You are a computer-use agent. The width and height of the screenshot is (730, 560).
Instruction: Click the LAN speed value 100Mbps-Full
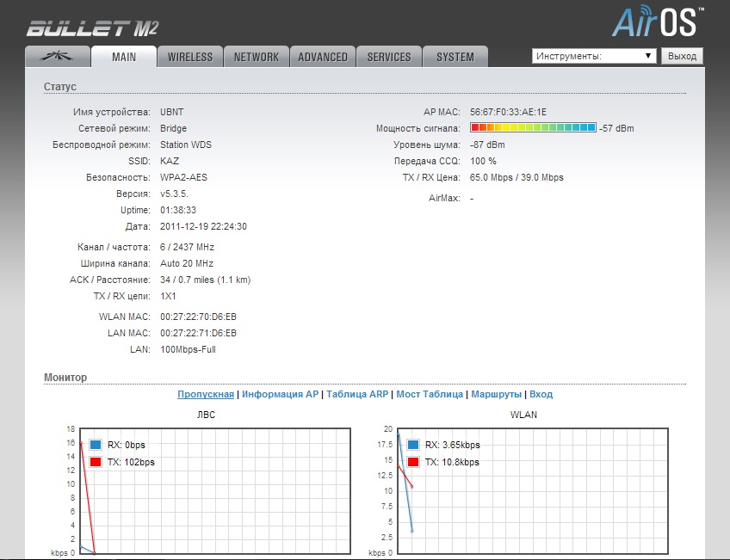(x=188, y=350)
